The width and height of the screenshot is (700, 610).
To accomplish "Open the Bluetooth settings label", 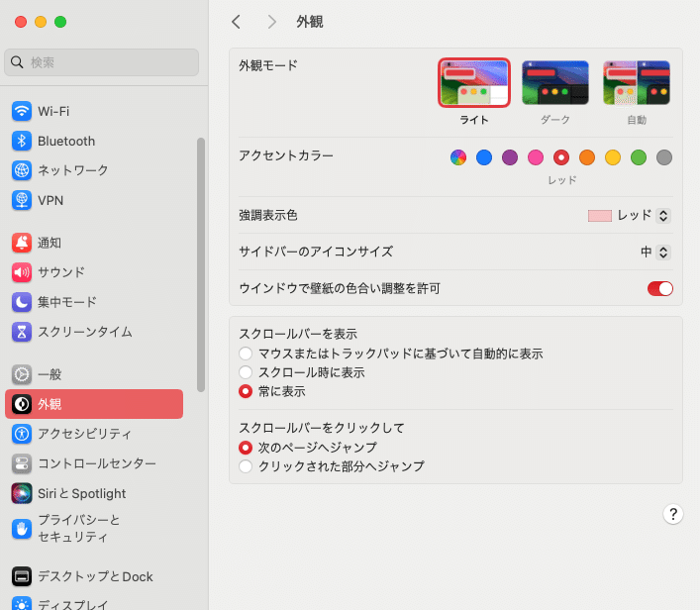I will tap(66, 142).
